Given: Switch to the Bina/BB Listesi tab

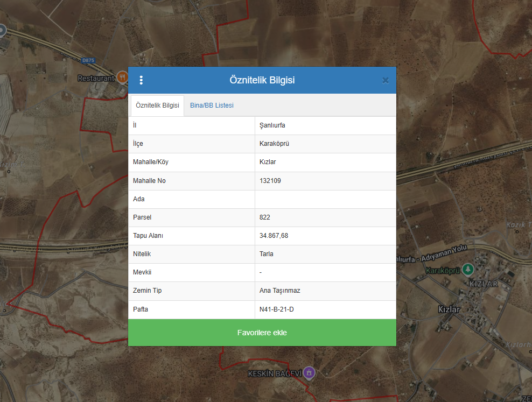Looking at the screenshot, I should 212,105.
